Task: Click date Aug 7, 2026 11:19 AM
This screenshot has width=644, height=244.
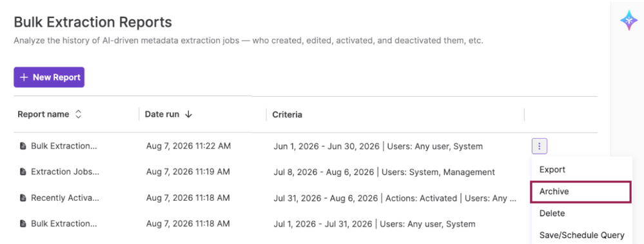Action: 188,172
